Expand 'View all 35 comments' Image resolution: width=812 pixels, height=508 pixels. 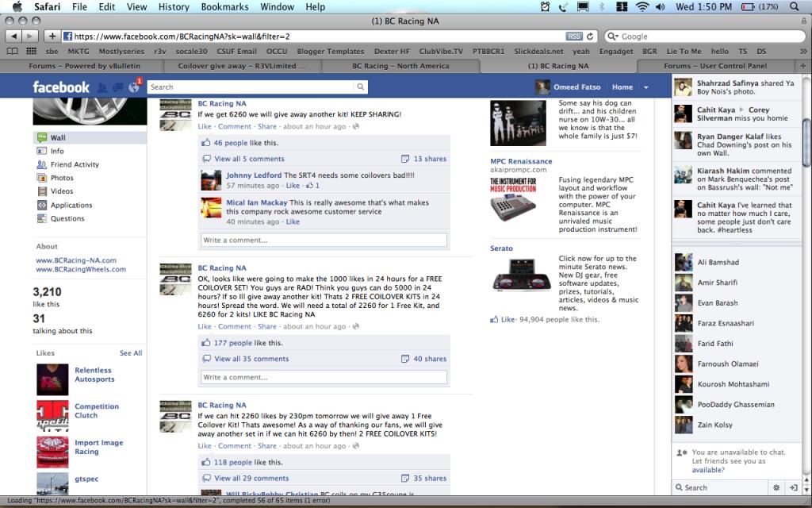click(x=251, y=359)
